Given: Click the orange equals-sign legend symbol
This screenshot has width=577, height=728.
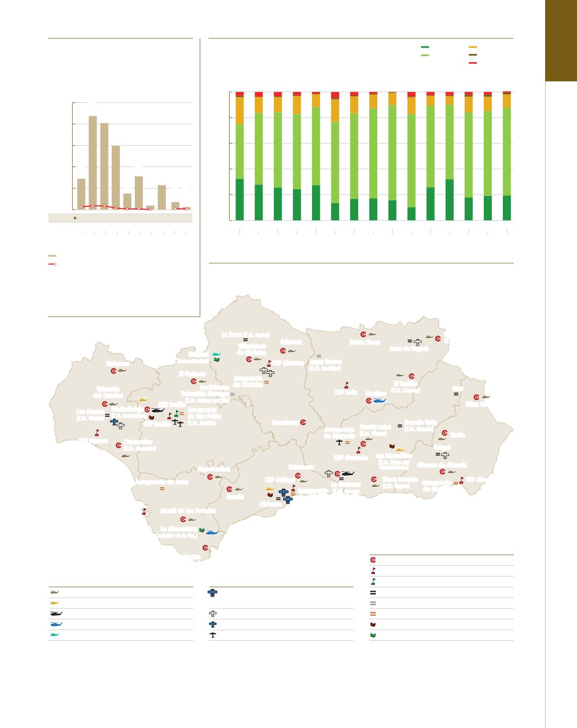Looking at the screenshot, I should 373,614.
